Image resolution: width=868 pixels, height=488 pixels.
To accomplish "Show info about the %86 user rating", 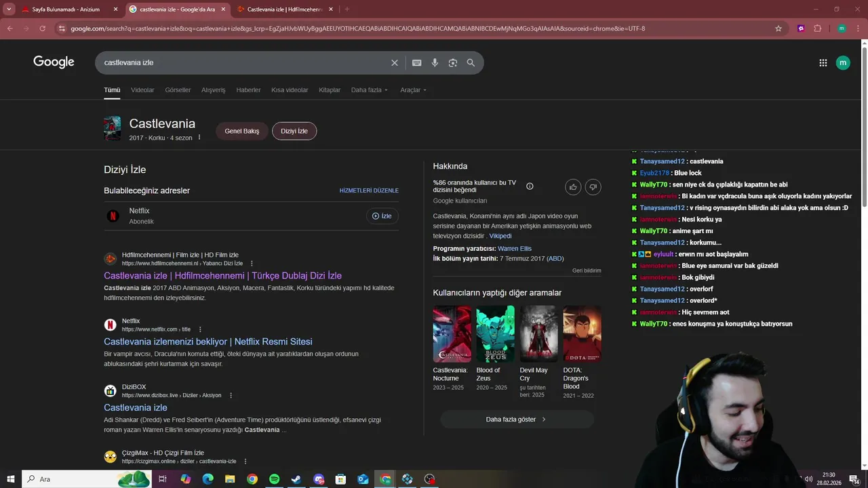I will click(x=530, y=186).
